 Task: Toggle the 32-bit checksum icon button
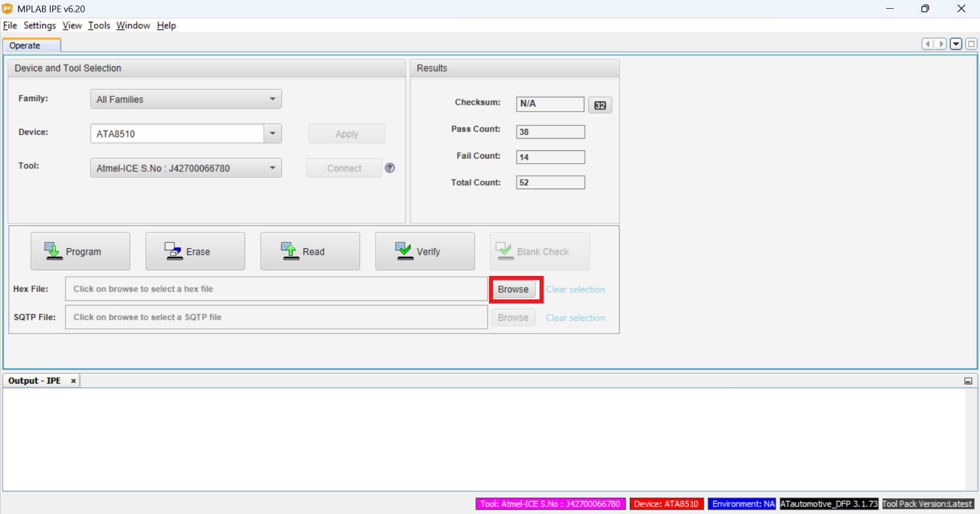[x=600, y=105]
